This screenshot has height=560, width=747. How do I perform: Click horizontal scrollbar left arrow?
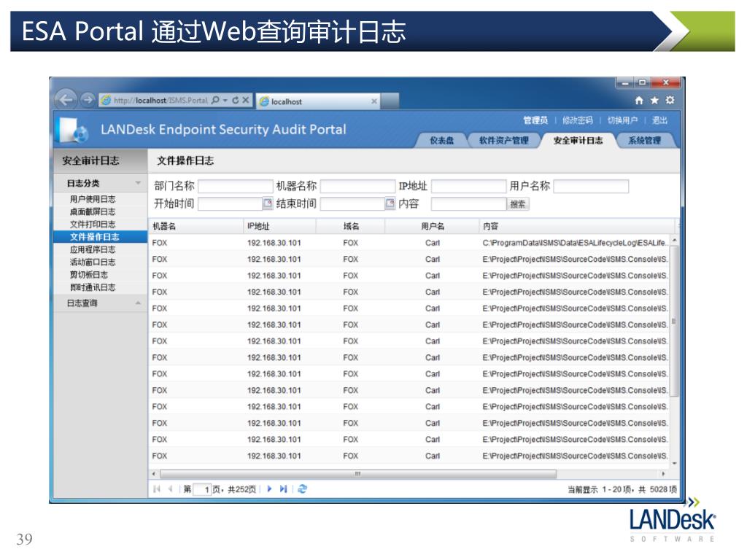(153, 474)
